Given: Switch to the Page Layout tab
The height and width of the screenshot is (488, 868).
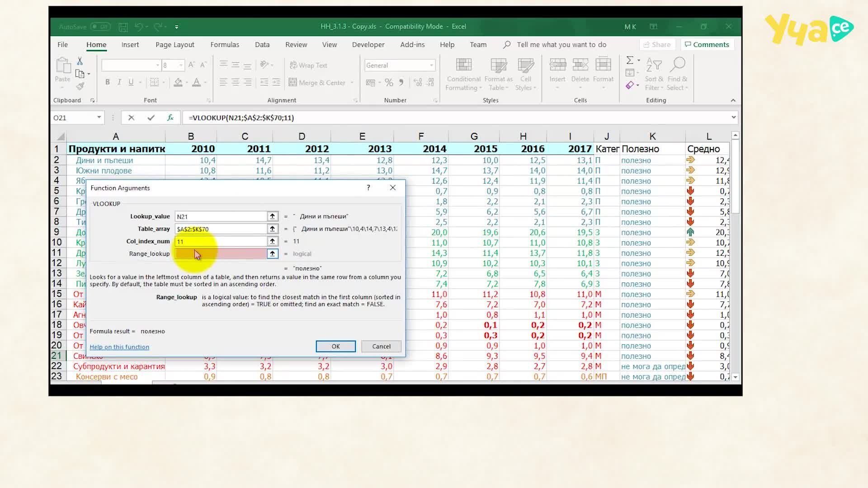Looking at the screenshot, I should pyautogui.click(x=175, y=44).
